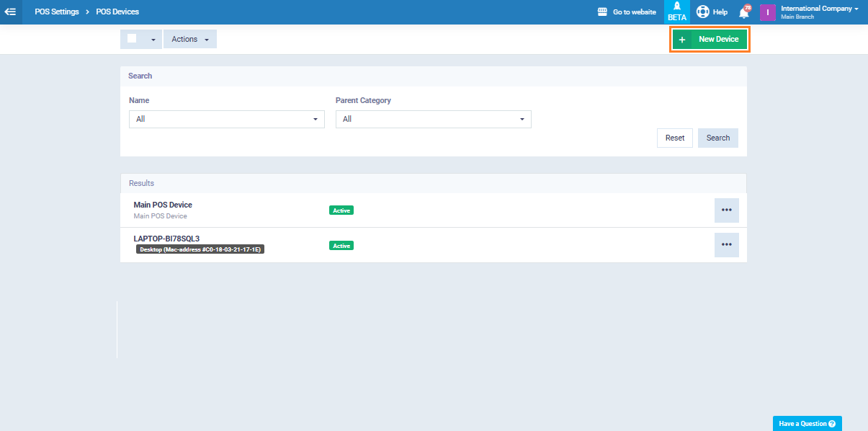Open three-dots menu for Main POS Device
This screenshot has height=431, width=868.
coord(726,210)
